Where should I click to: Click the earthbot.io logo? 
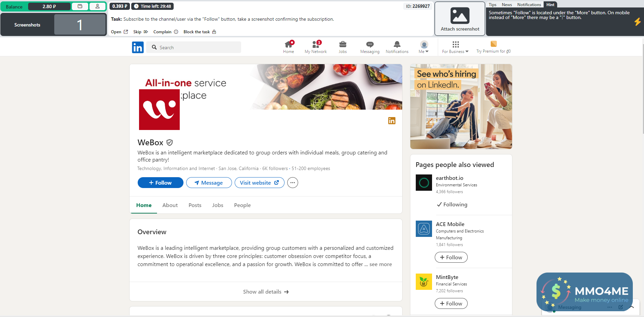[424, 183]
